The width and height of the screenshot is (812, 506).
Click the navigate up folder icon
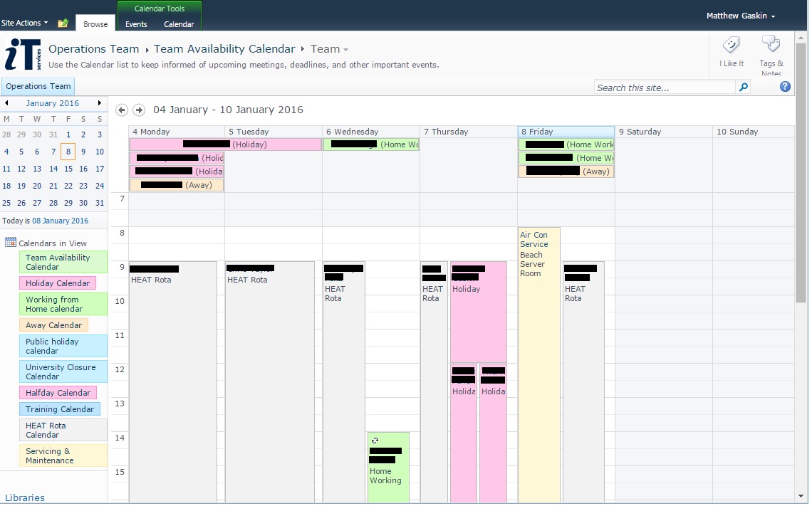[x=63, y=23]
